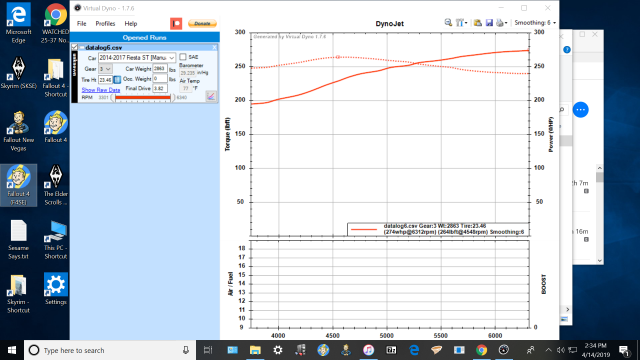The image size is (640, 360).
Task: Open File Explorer from the taskbar
Action: 255,350
